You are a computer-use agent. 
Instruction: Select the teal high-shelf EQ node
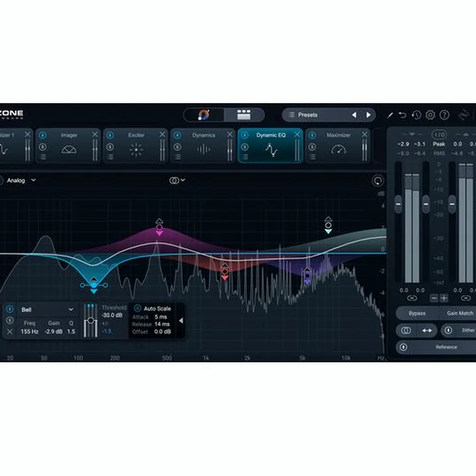point(328,225)
